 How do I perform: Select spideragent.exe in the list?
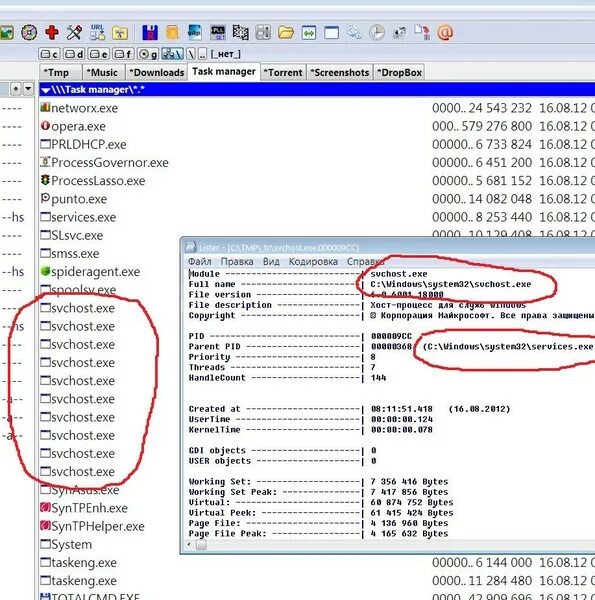click(x=90, y=272)
